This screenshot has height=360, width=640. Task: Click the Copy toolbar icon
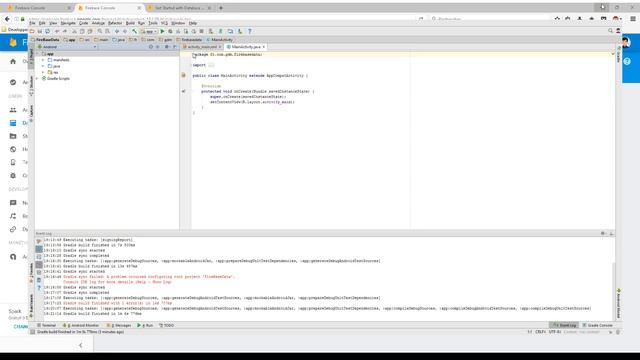pyautogui.click(x=82, y=31)
